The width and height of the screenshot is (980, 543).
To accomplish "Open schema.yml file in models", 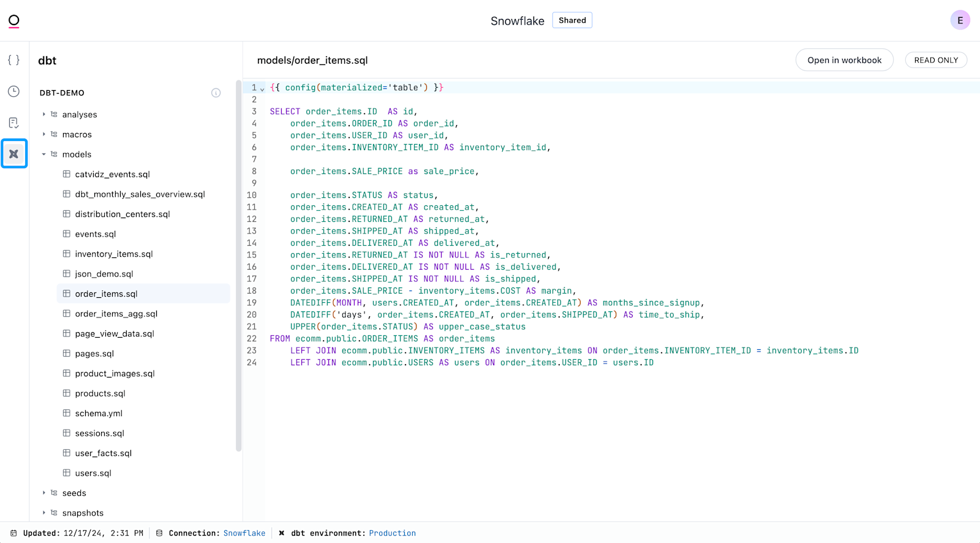I will 99,413.
